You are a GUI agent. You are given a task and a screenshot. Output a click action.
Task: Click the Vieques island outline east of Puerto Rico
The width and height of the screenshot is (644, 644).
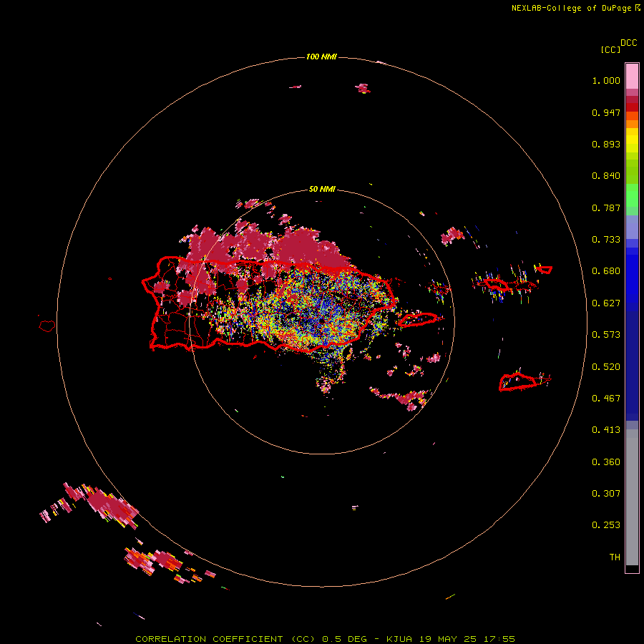coord(418,319)
